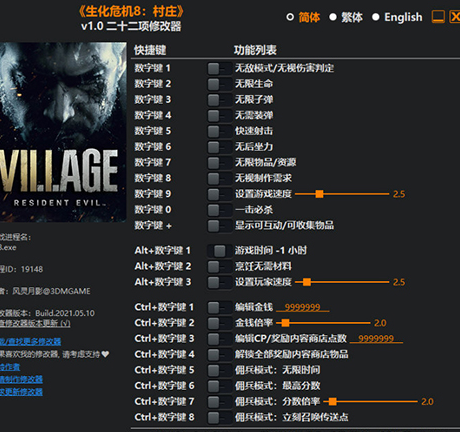Click the CP points value field 9999999
The image size is (460, 432).
point(376,339)
